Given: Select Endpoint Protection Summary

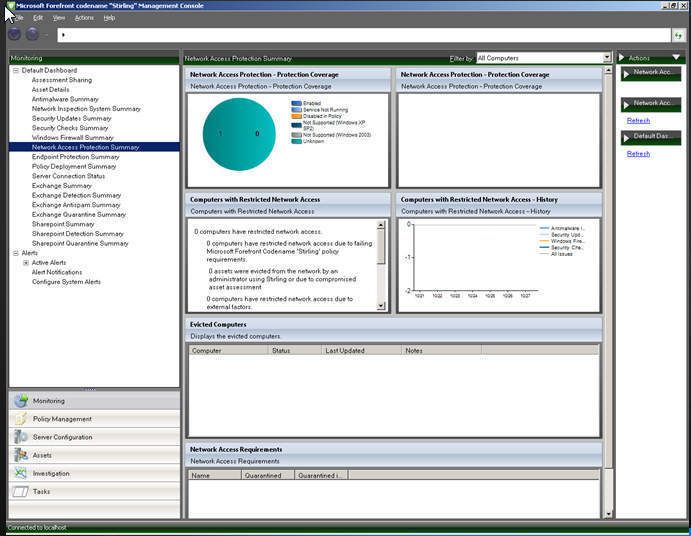Looking at the screenshot, I should pos(75,157).
